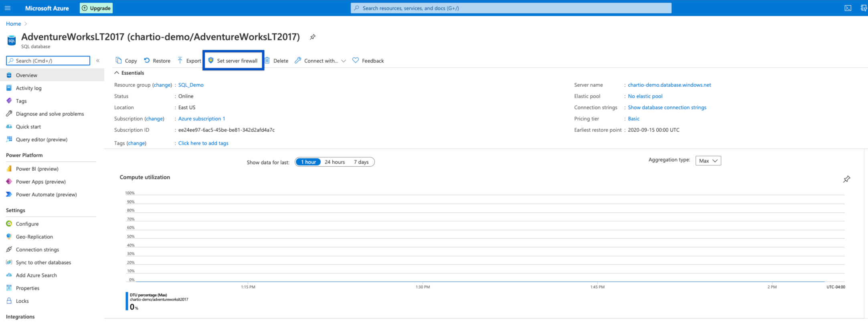
Task: Open Azure subscription 1 link
Action: click(202, 118)
